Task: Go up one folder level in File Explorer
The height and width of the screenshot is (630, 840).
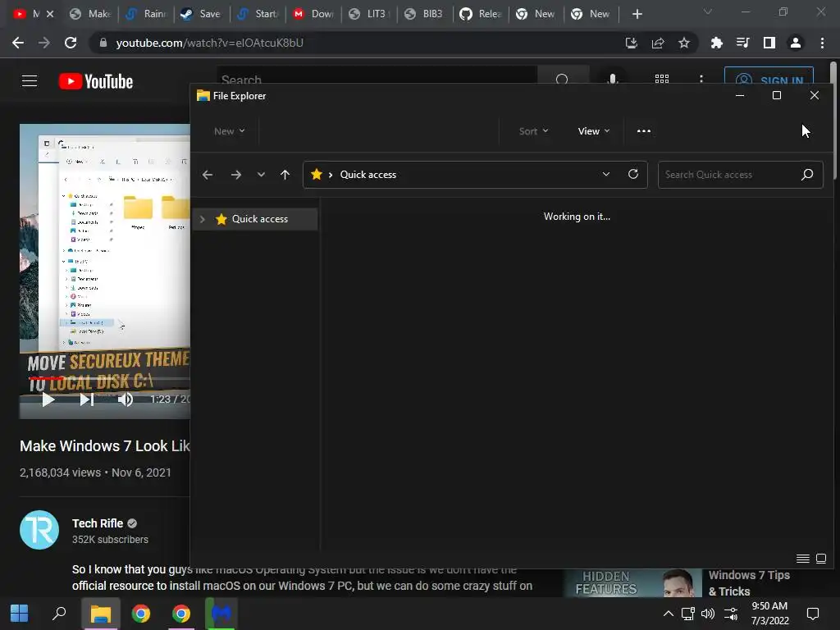Action: [285, 175]
